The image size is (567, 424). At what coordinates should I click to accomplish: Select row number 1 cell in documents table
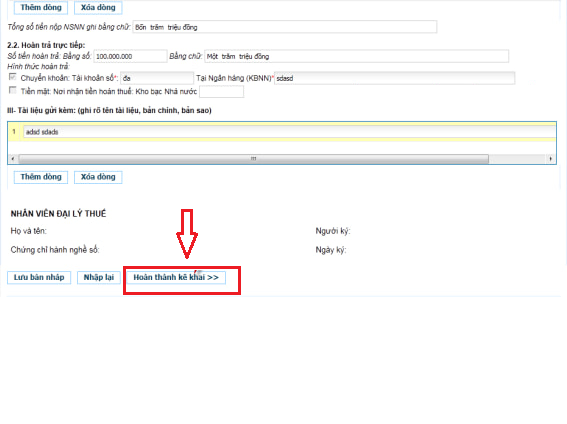pos(14,132)
